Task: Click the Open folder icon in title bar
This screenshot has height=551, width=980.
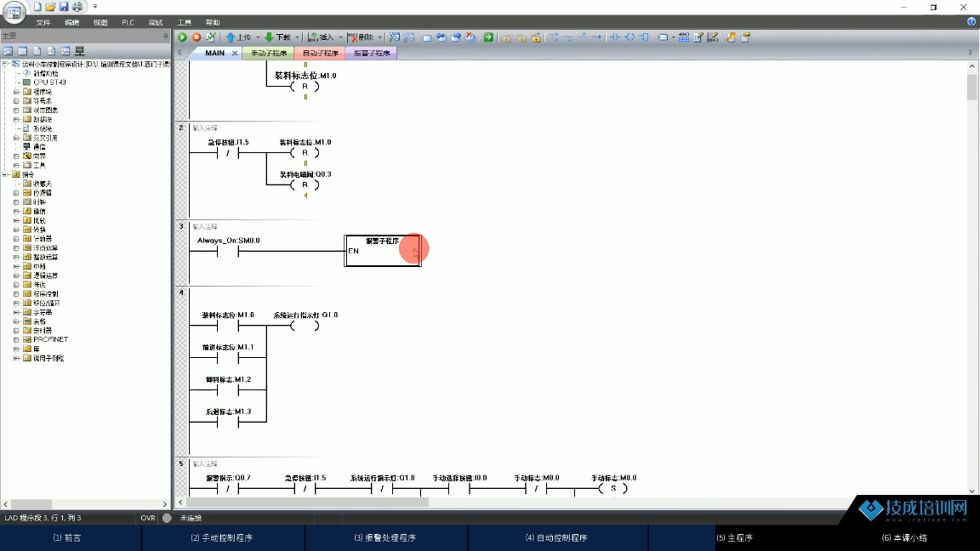Action: 51,7
